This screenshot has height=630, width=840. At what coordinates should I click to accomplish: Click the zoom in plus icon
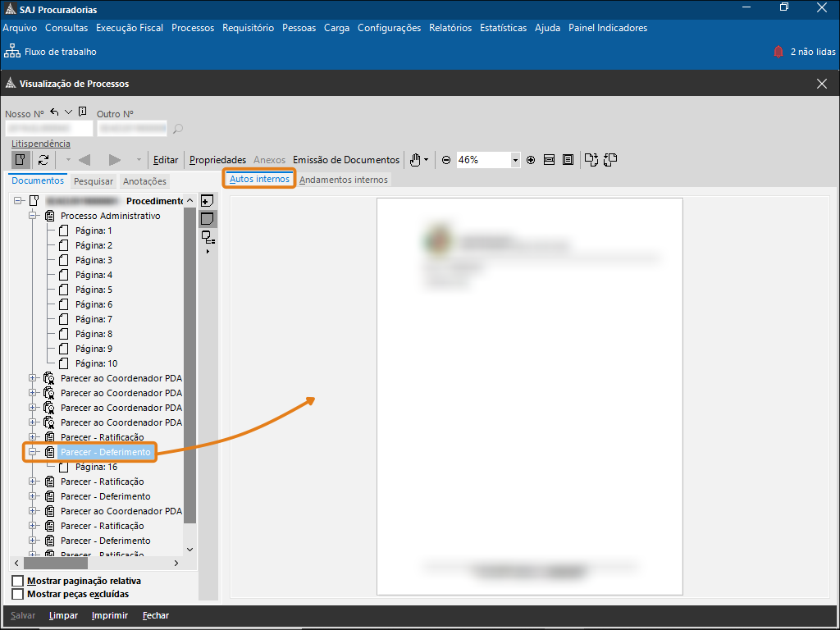(x=531, y=160)
